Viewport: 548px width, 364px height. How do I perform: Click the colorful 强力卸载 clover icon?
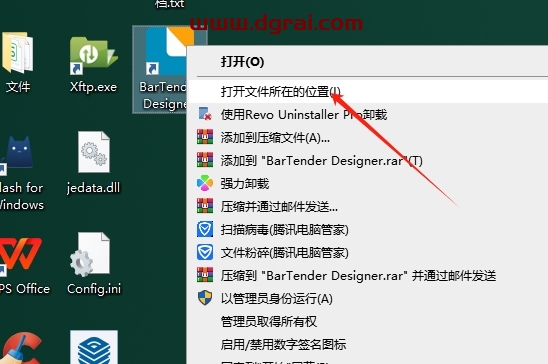pos(205,183)
